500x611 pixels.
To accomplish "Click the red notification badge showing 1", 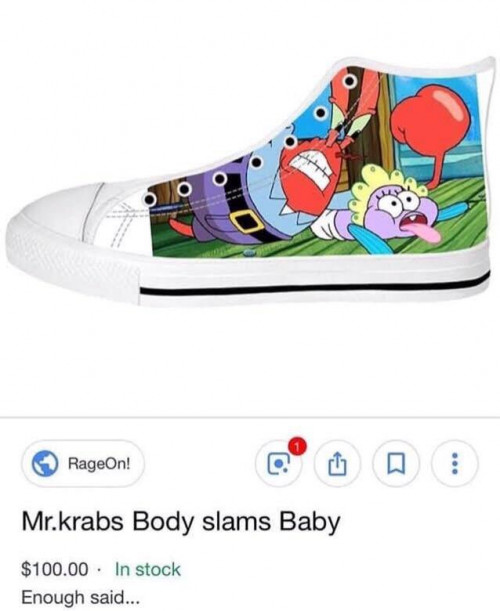I will [297, 447].
